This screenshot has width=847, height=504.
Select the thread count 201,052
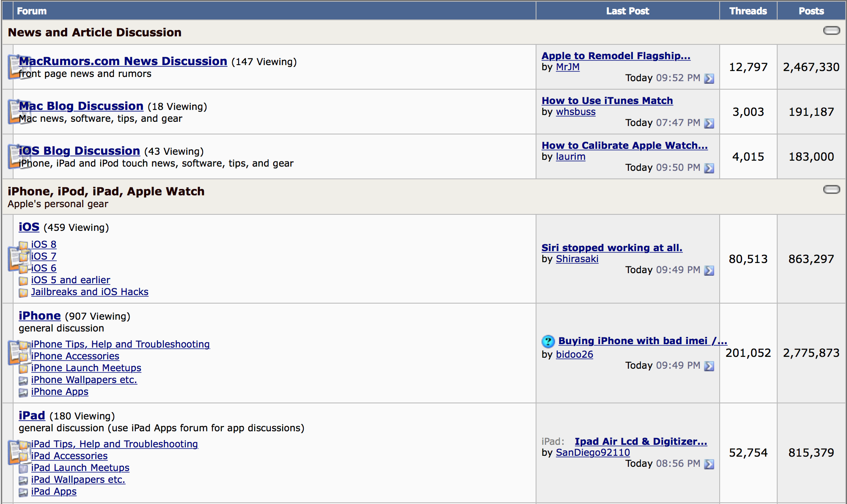coord(748,353)
